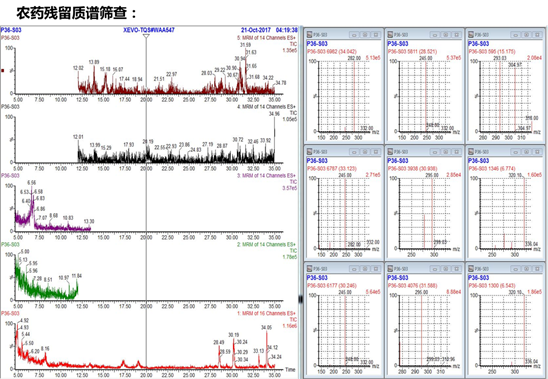The image size is (548, 379).
Task: Select the dark red square trace marker
Action: tap(3, 71)
